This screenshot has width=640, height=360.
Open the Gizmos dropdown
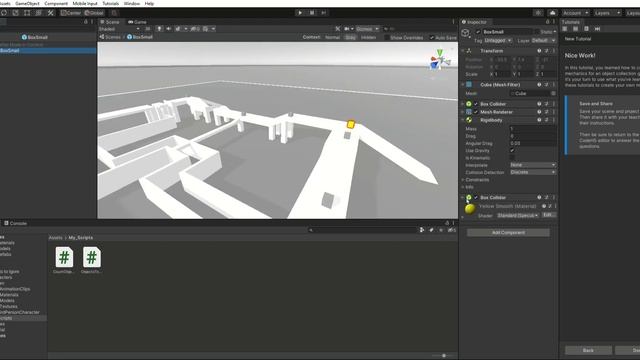point(367,29)
